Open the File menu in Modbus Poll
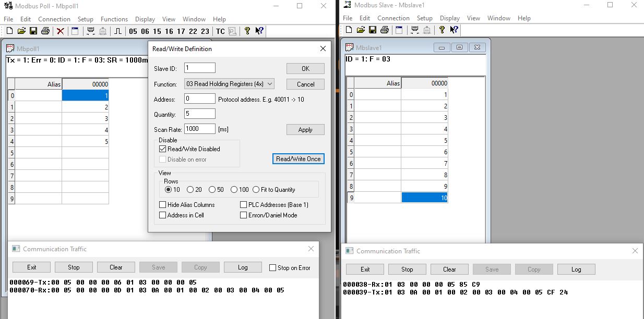The height and width of the screenshot is (319, 644). pyautogui.click(x=8, y=19)
